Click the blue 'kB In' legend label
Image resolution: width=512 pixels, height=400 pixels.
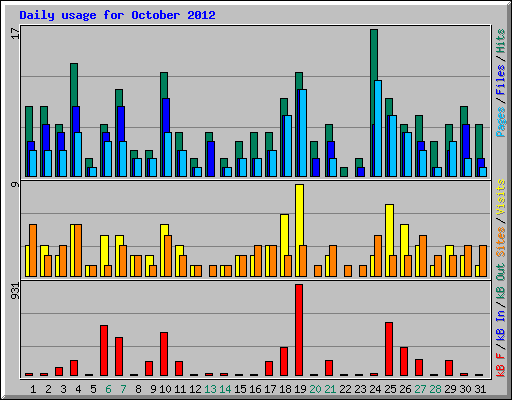tap(500, 325)
